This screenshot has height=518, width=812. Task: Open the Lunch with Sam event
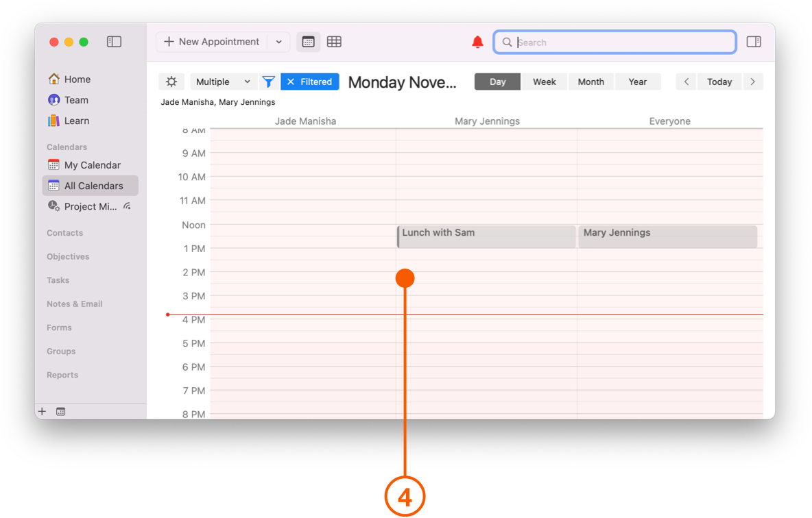point(486,236)
